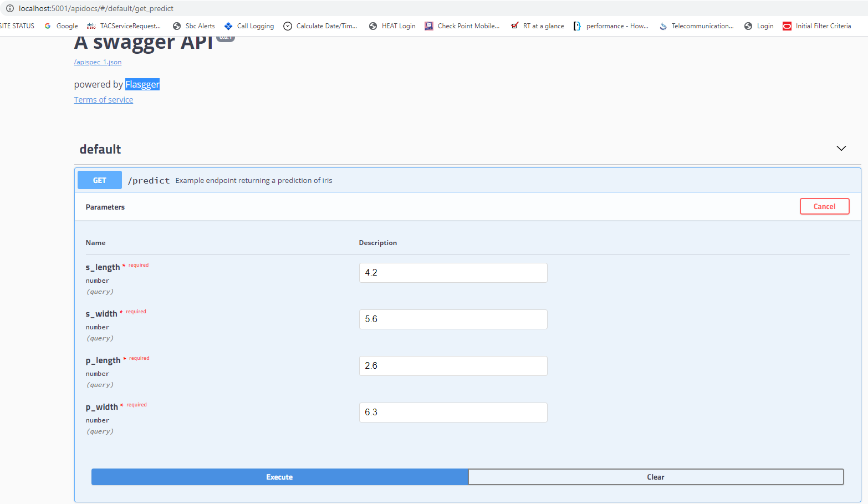Image resolution: width=868 pixels, height=504 pixels.
Task: Click the endpoint summary about iris prediction
Action: pyautogui.click(x=254, y=181)
